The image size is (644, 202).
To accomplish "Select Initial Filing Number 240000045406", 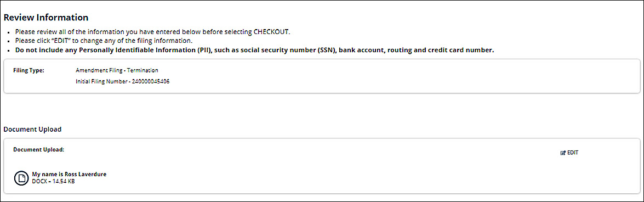I will pos(123,81).
